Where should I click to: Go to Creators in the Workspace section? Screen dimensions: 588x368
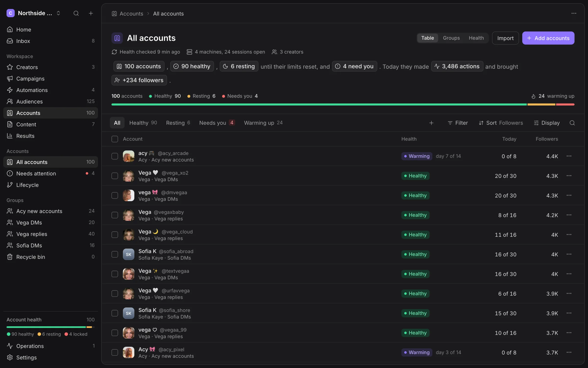tap(50, 67)
